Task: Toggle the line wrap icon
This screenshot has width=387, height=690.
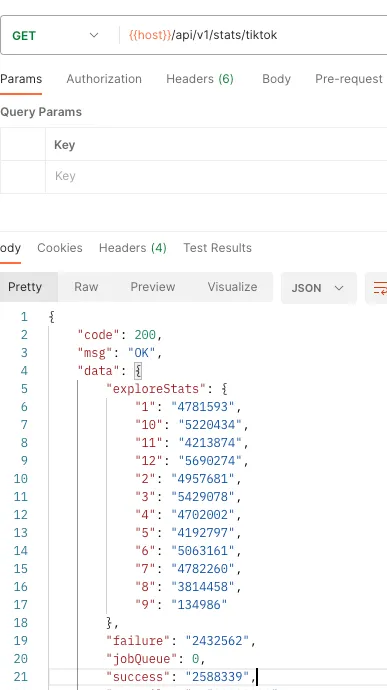Action: click(x=379, y=288)
